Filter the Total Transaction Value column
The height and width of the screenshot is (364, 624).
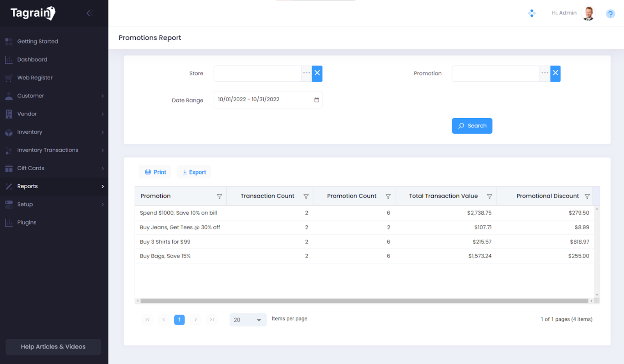tap(489, 196)
